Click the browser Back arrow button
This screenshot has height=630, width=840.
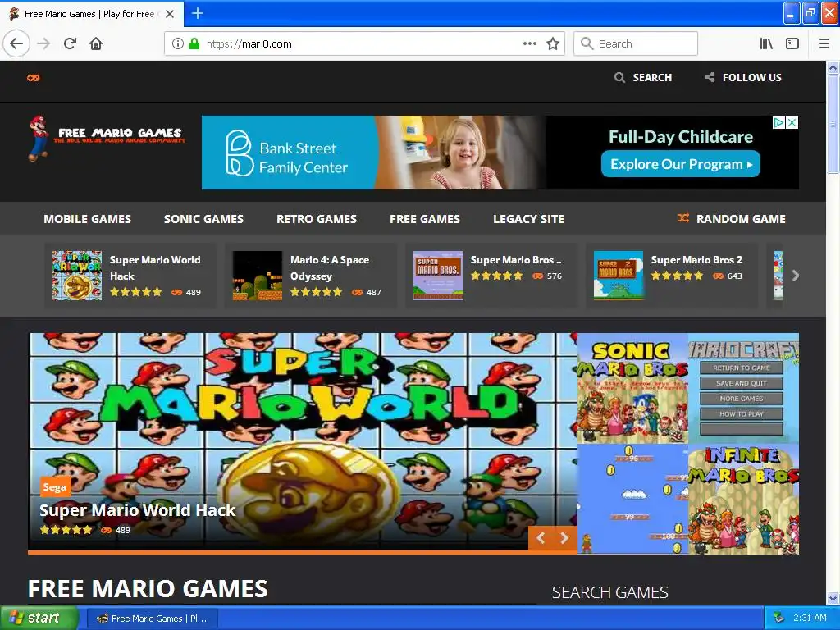click(x=16, y=43)
